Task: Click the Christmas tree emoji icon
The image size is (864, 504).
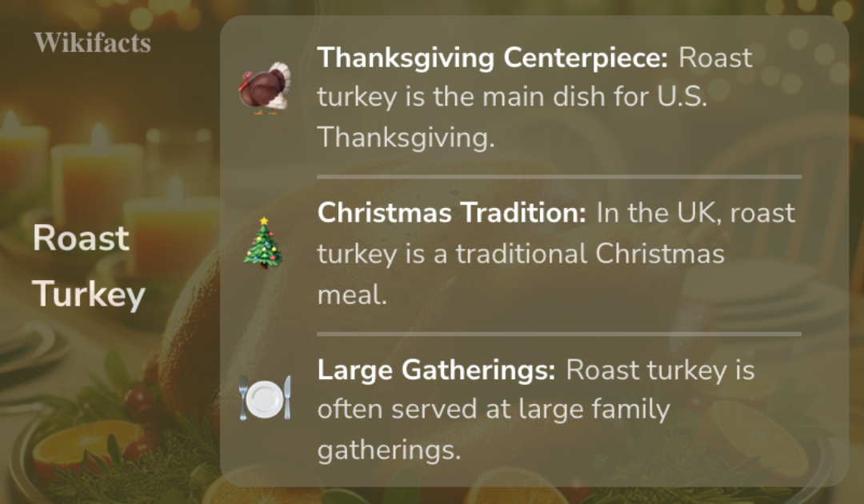Action: point(263,243)
